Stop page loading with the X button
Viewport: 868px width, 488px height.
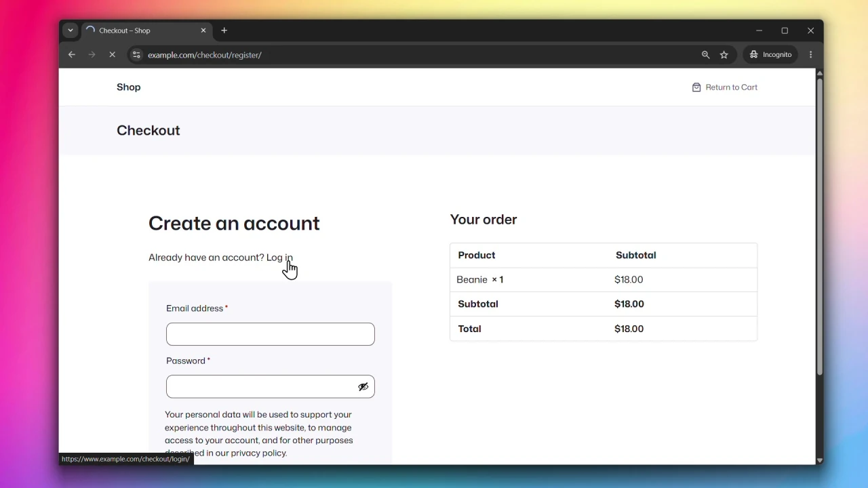coord(113,55)
